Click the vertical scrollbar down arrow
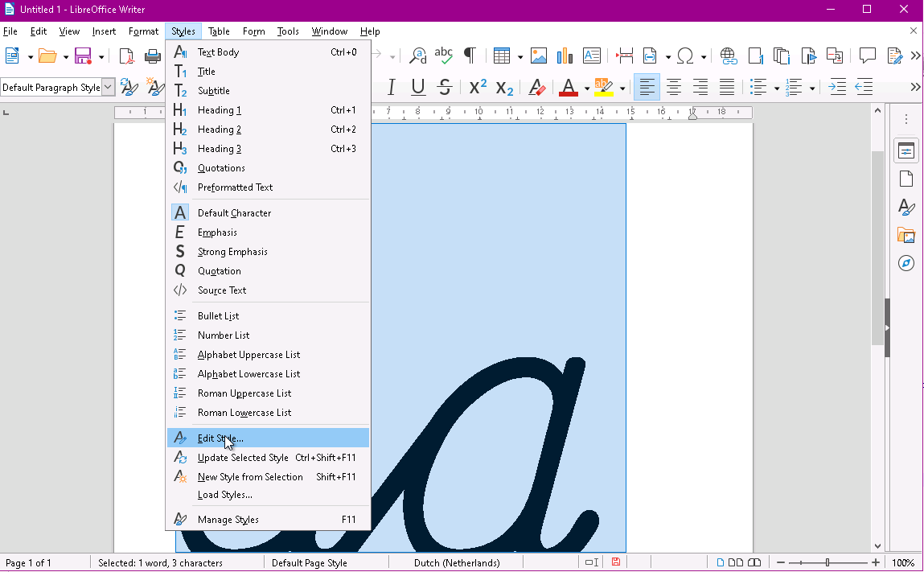Image resolution: width=924 pixels, height=572 pixels. [x=878, y=546]
